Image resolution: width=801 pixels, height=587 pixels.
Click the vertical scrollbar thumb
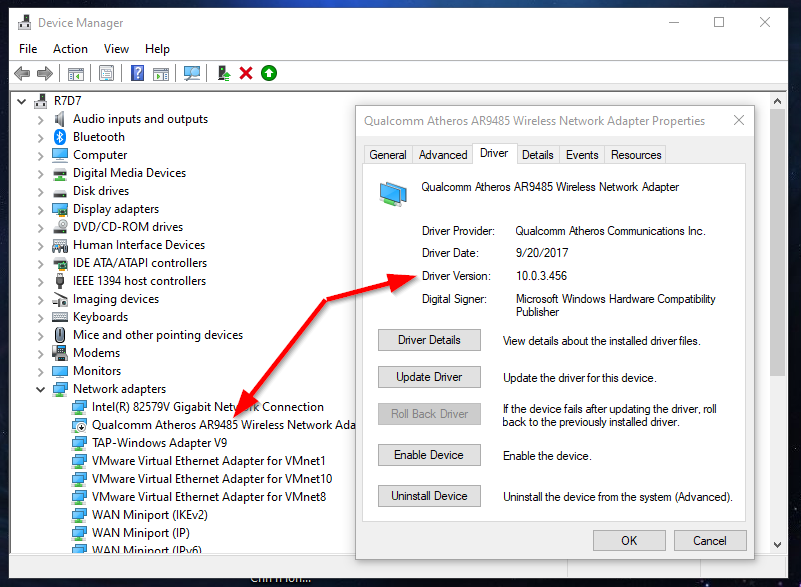point(777,243)
